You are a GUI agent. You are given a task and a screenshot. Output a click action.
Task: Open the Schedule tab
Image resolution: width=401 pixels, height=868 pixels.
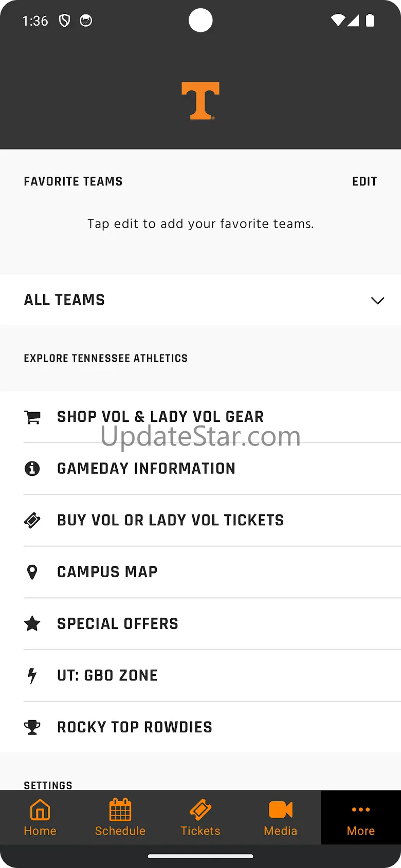120,817
